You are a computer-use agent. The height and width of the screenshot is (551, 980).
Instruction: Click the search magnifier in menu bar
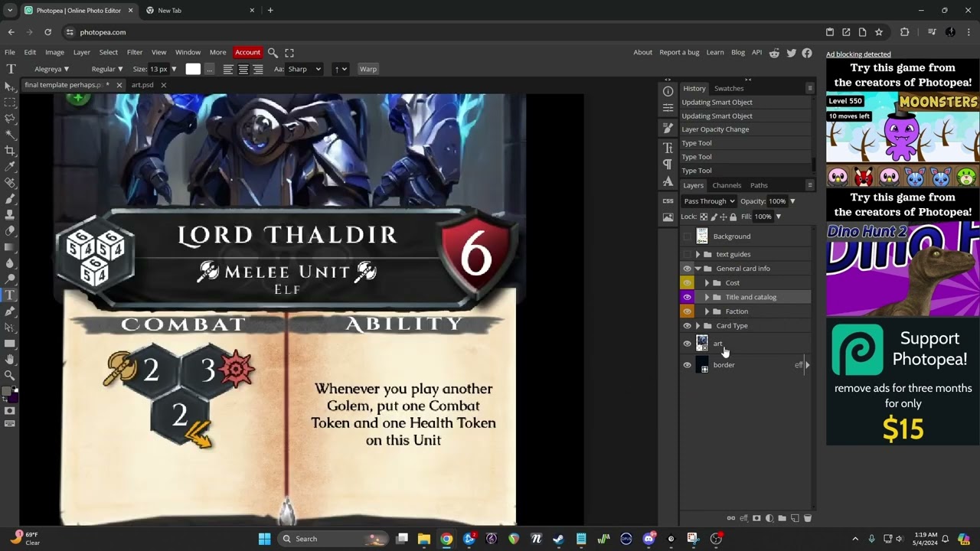coord(273,52)
